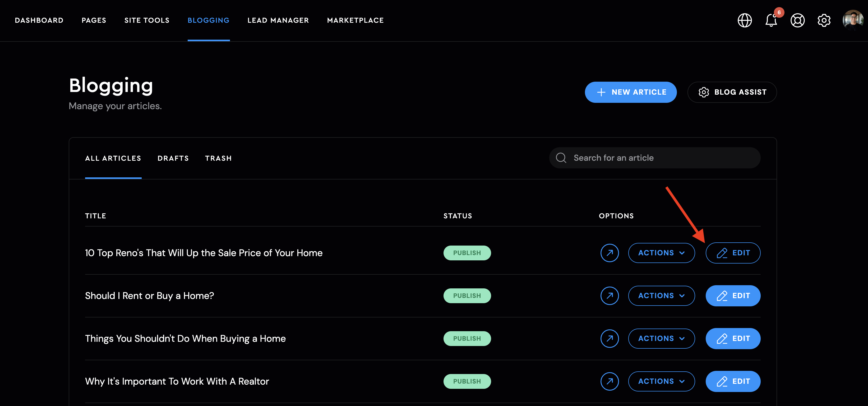868x406 pixels.
Task: Switch to the Drafts tab
Action: click(x=173, y=158)
